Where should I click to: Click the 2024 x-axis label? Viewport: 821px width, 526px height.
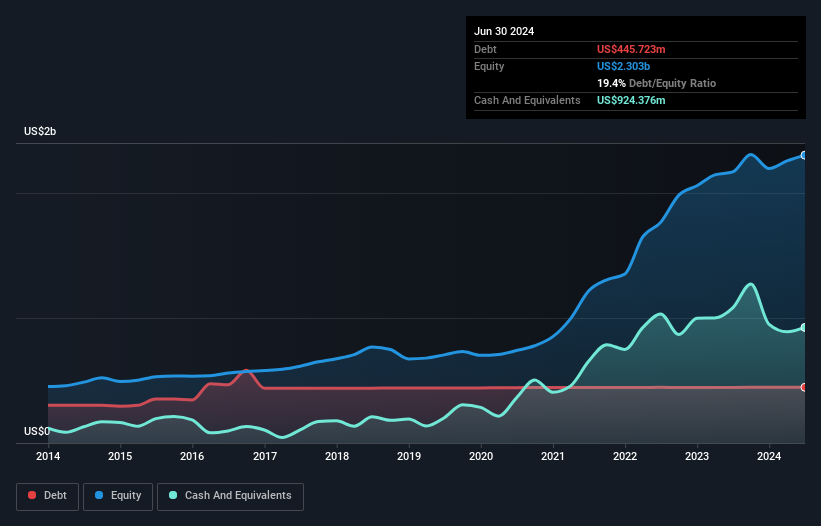coord(769,456)
